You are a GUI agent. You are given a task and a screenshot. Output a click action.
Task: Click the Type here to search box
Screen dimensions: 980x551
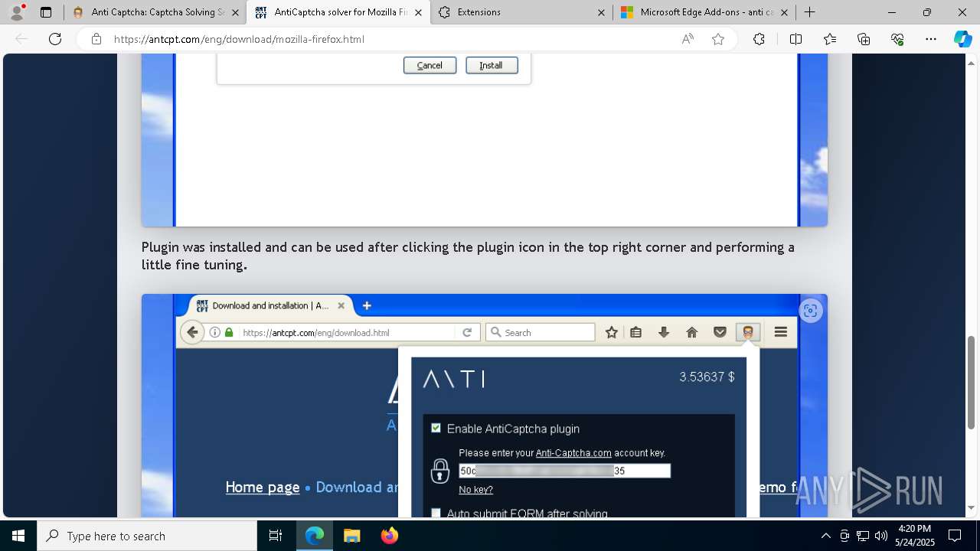[147, 536]
